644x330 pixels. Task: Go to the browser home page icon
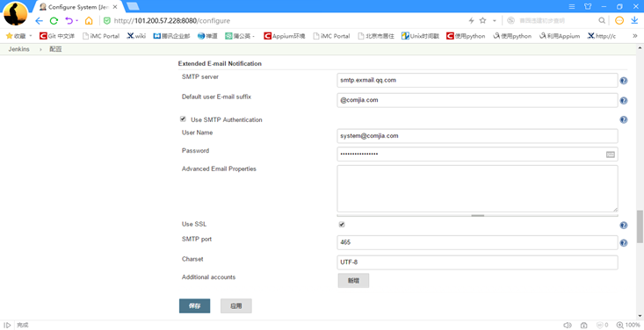click(89, 21)
